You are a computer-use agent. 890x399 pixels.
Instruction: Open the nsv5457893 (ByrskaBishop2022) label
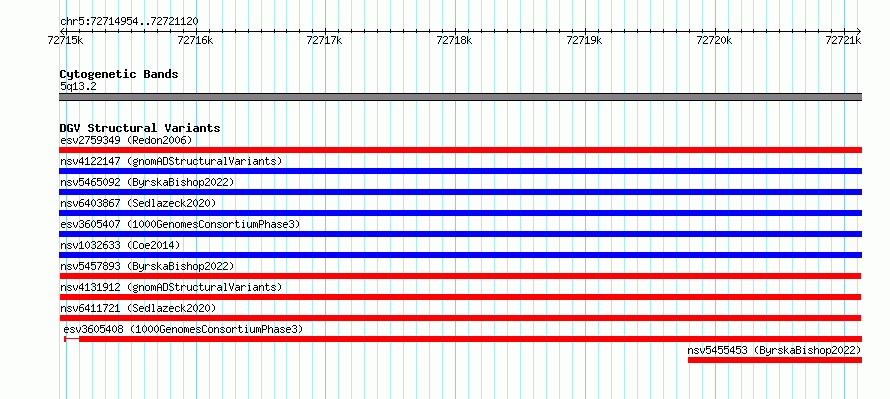pyautogui.click(x=147, y=266)
